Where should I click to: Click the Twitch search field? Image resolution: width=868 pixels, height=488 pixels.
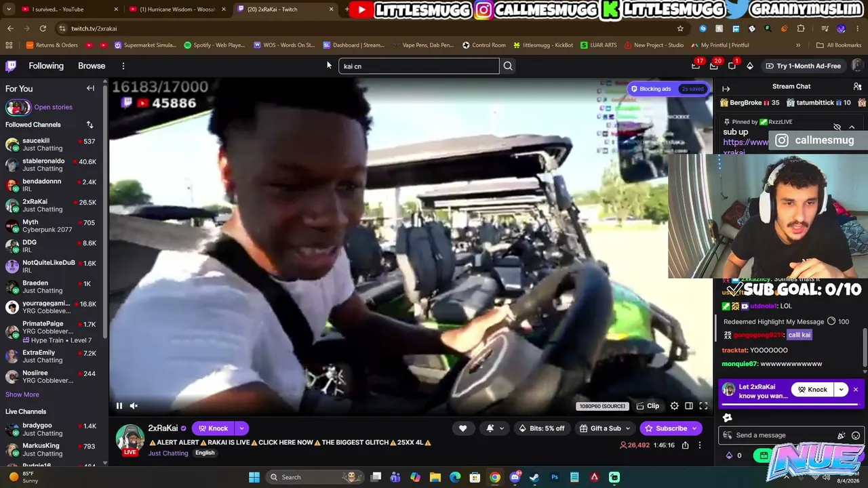[x=419, y=66]
